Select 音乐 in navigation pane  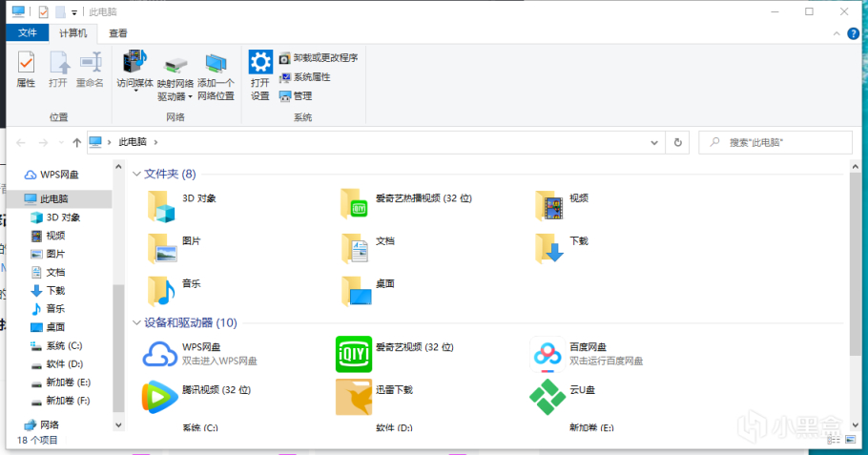click(48, 308)
